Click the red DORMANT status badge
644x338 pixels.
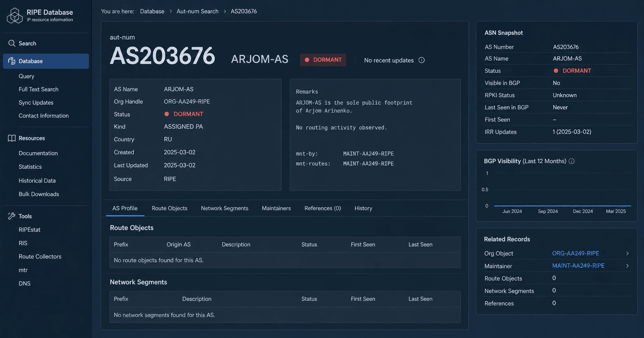pyautogui.click(x=323, y=60)
